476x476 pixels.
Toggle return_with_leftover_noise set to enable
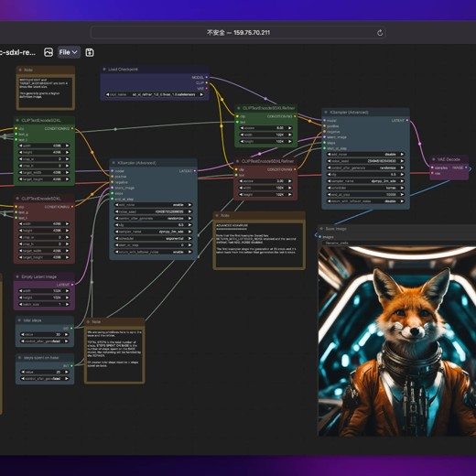153,252
